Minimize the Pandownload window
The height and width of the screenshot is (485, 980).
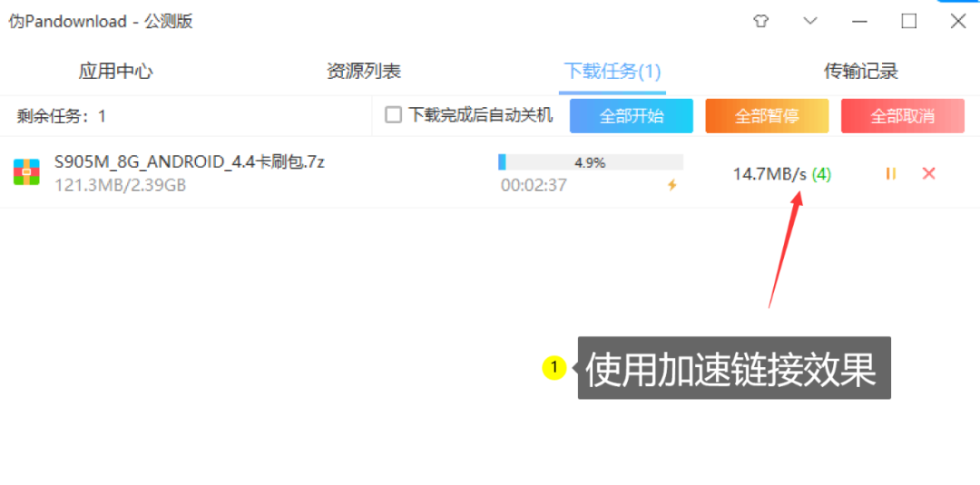(860, 21)
